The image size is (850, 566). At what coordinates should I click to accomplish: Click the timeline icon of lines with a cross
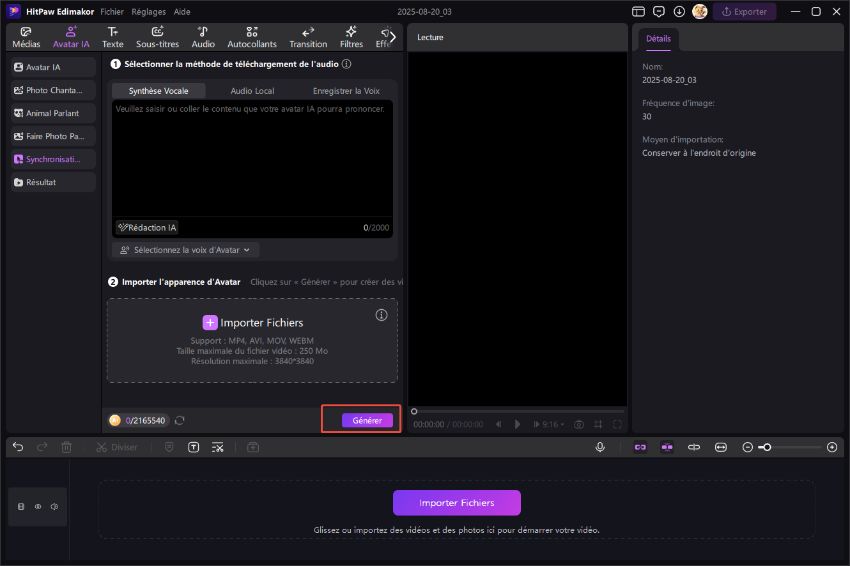click(217, 447)
